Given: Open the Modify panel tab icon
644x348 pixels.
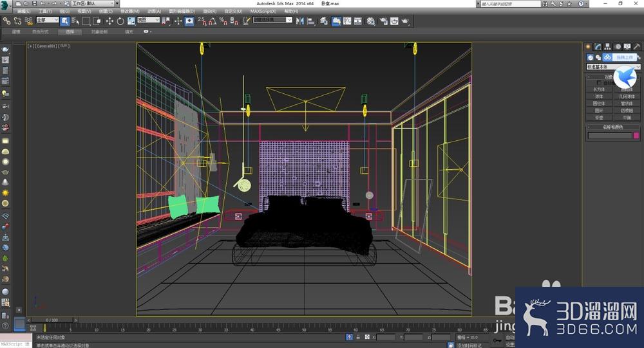Looking at the screenshot, I should 598,46.
